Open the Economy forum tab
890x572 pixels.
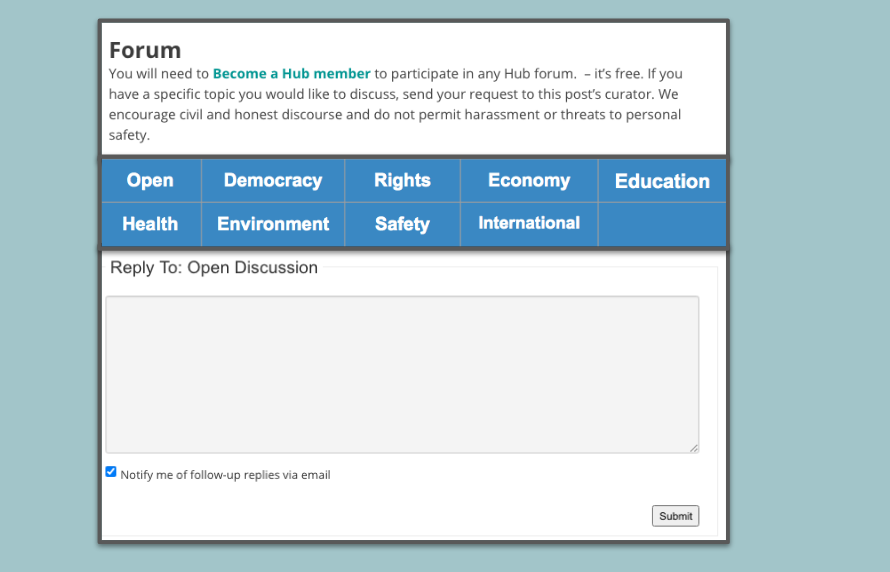pyautogui.click(x=528, y=181)
